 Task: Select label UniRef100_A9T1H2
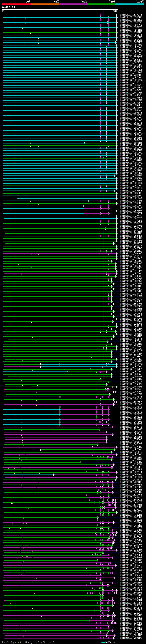point(131,30)
